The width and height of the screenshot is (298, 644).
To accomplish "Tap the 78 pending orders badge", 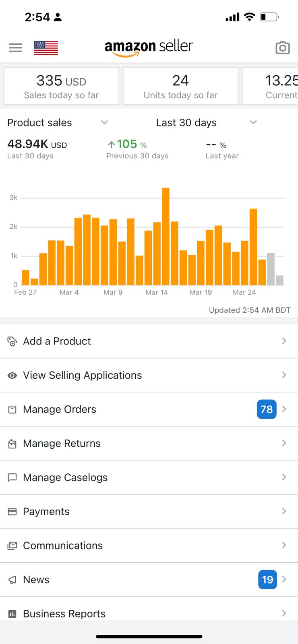I will tap(267, 409).
